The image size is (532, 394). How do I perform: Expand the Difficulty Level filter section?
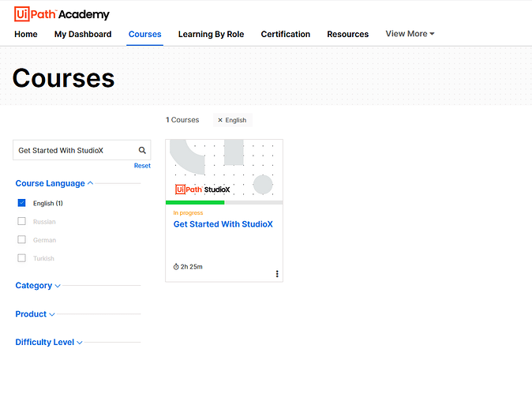pos(49,342)
